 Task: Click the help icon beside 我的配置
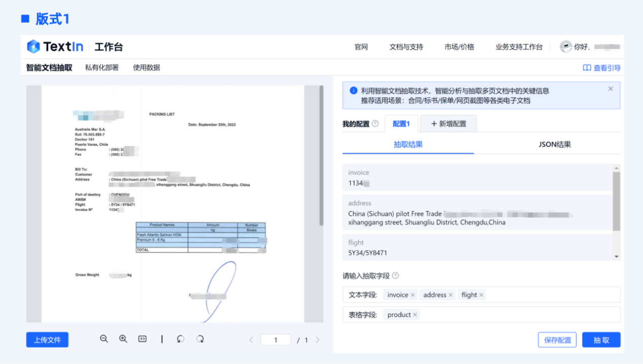pyautogui.click(x=375, y=124)
